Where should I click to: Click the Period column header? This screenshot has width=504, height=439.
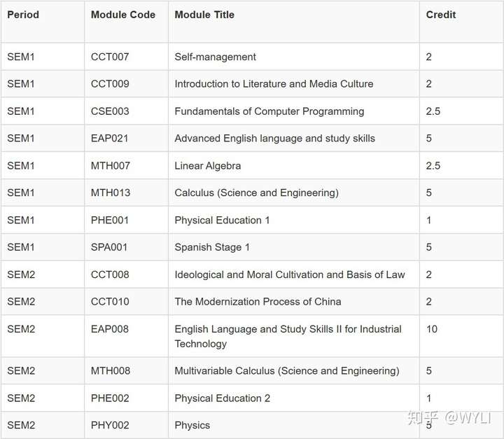pyautogui.click(x=23, y=15)
